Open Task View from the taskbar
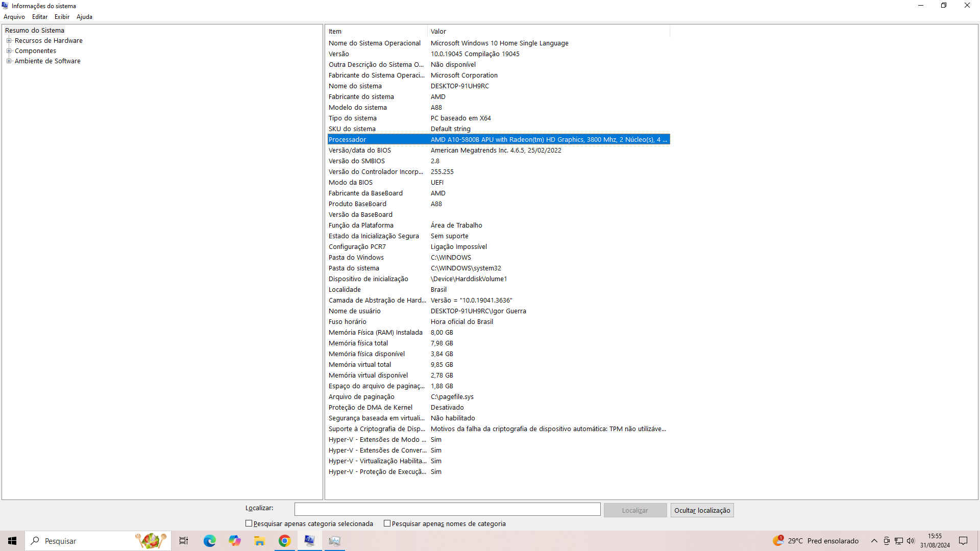The width and height of the screenshot is (980, 551). [184, 541]
